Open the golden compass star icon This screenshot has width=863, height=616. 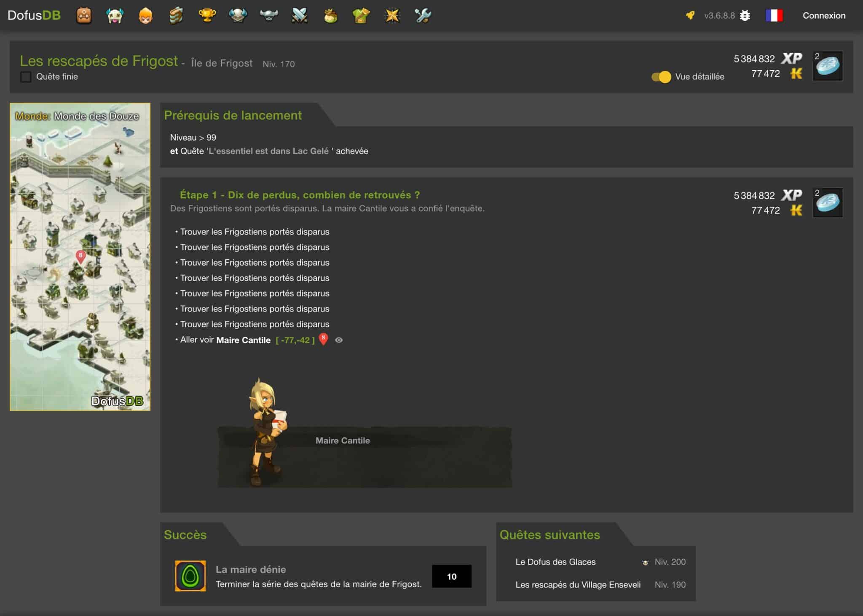coord(392,16)
